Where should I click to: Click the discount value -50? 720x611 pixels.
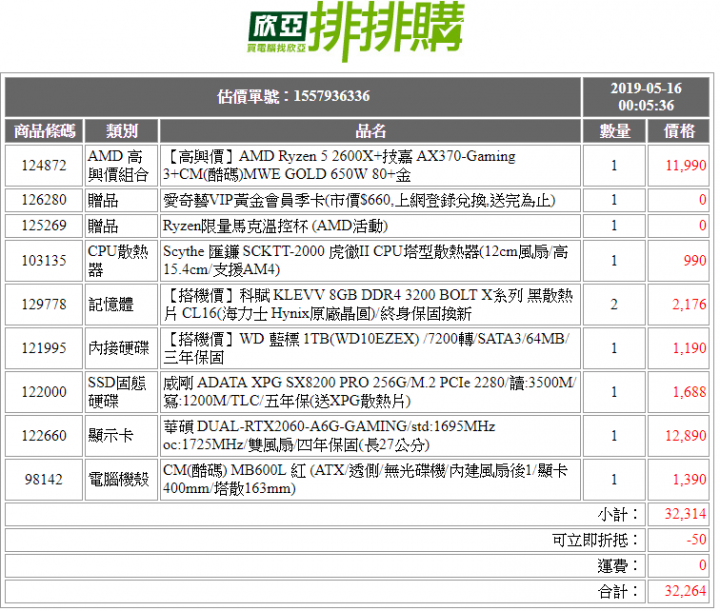tap(696, 540)
